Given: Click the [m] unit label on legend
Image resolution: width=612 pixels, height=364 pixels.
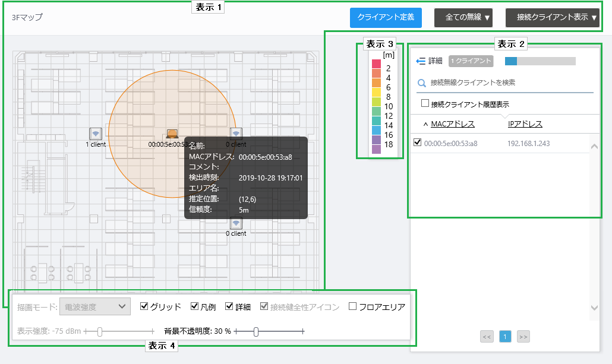Looking at the screenshot, I should [x=389, y=55].
